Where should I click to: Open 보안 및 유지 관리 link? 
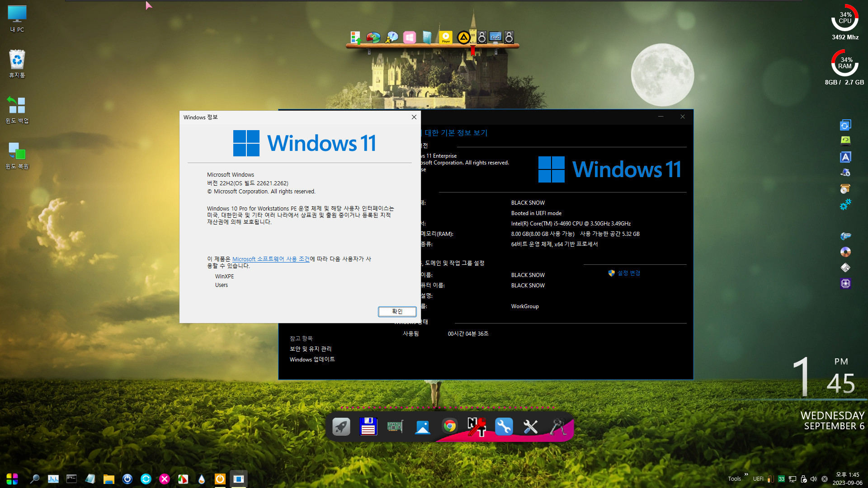(x=311, y=349)
